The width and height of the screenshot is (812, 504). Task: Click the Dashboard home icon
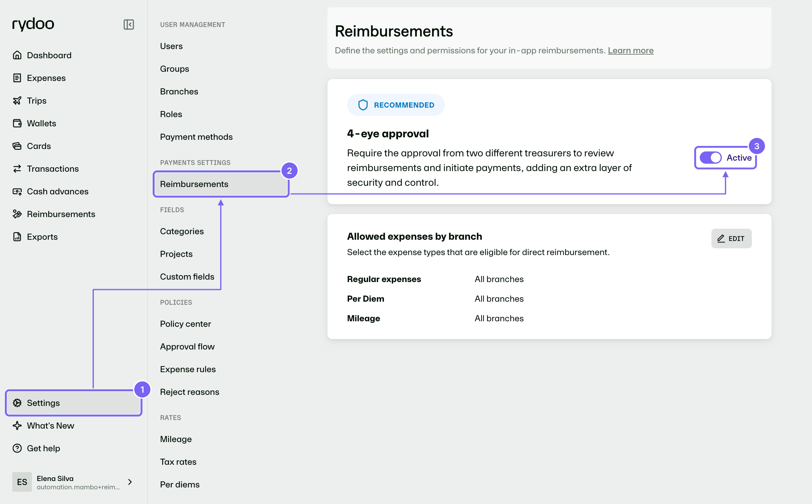click(17, 55)
